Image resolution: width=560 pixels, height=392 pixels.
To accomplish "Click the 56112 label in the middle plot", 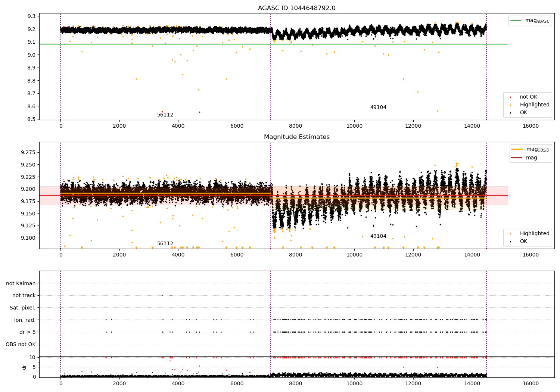I will pyautogui.click(x=165, y=244).
